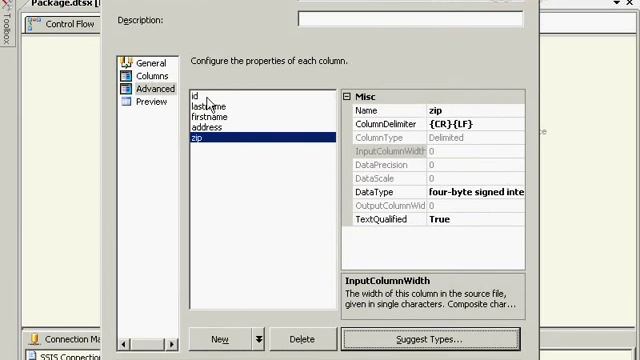The image size is (640, 360).
Task: Select the DataPrecision property label
Action: click(389, 165)
